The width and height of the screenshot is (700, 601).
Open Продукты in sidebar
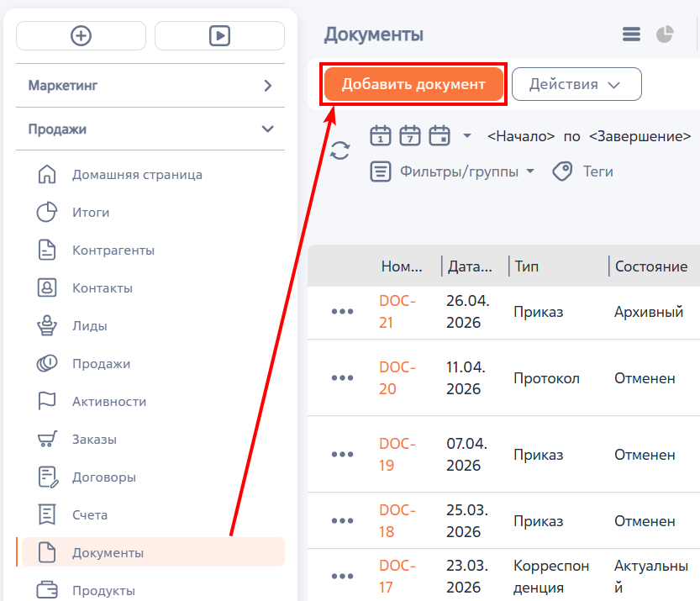(103, 591)
